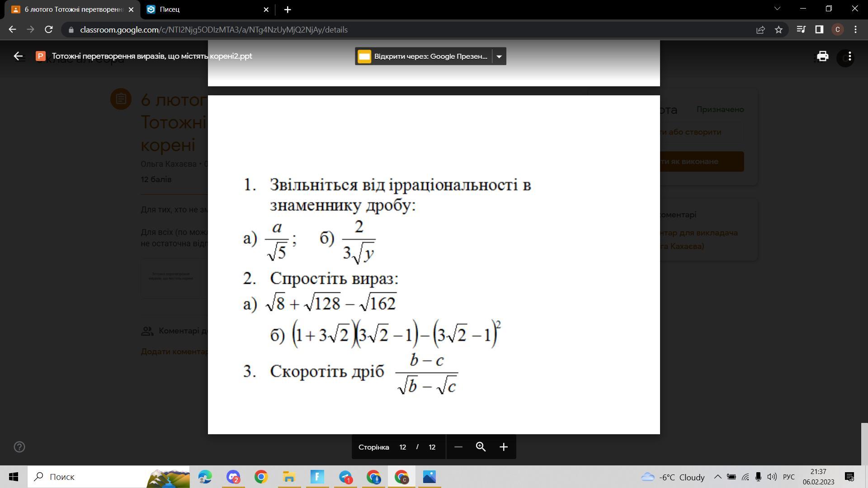Click the vertical scrollbar thumb at right edge

[x=864, y=444]
